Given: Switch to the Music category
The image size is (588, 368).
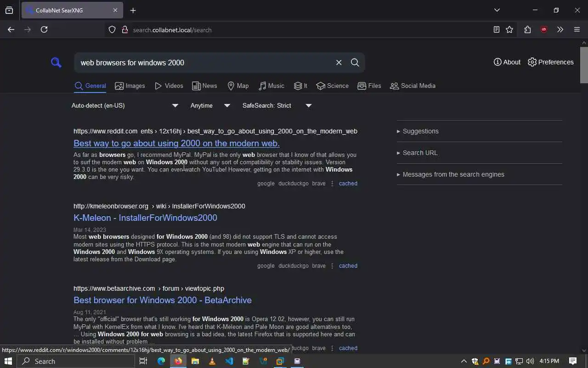Looking at the screenshot, I should [271, 86].
